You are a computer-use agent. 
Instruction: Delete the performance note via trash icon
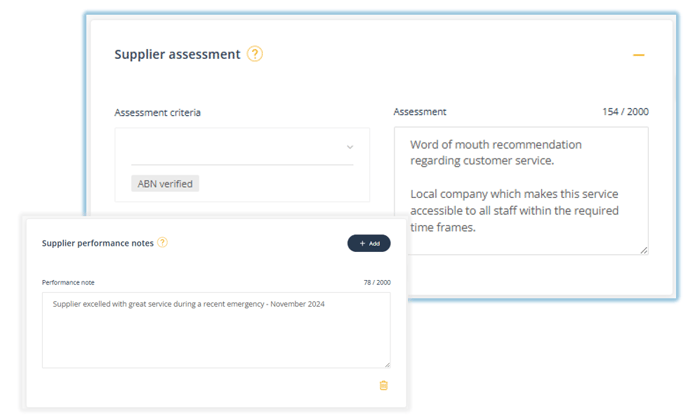tap(383, 385)
